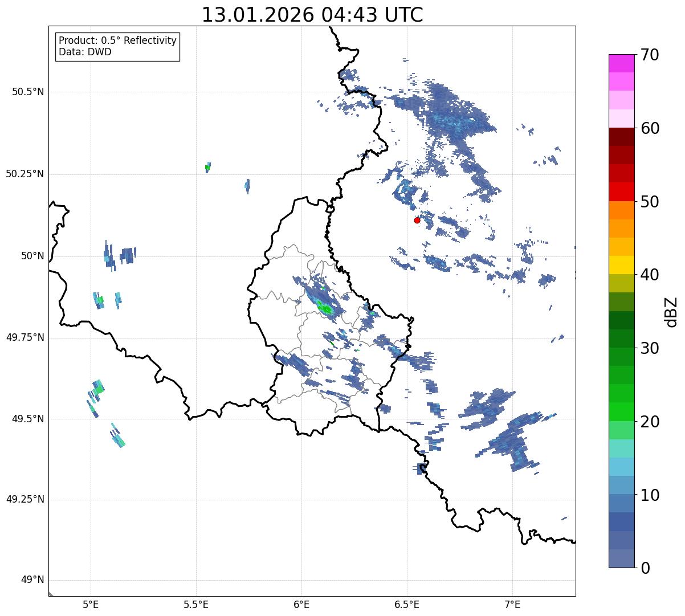Click the "Data: DWD" label
The width and height of the screenshot is (685, 616).
(x=85, y=52)
